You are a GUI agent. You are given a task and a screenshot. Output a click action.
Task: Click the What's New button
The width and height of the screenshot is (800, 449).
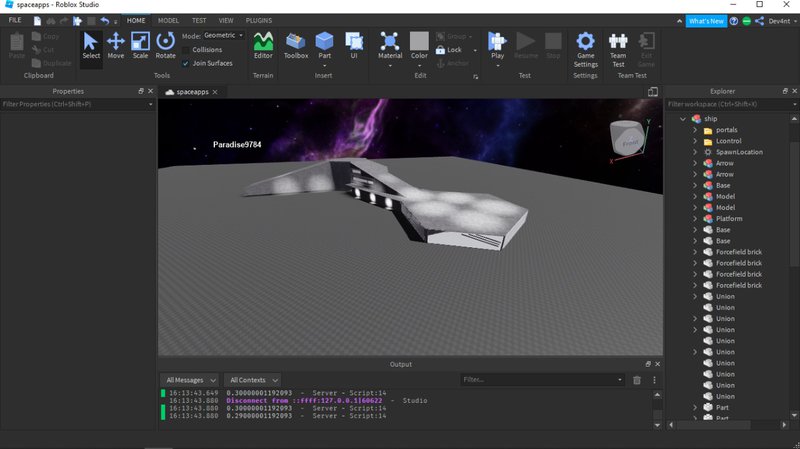pos(707,21)
